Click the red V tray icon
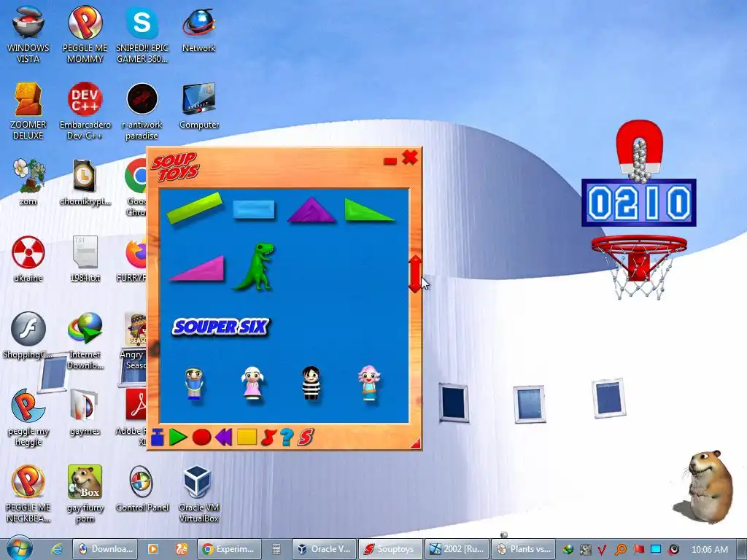 tap(602, 550)
